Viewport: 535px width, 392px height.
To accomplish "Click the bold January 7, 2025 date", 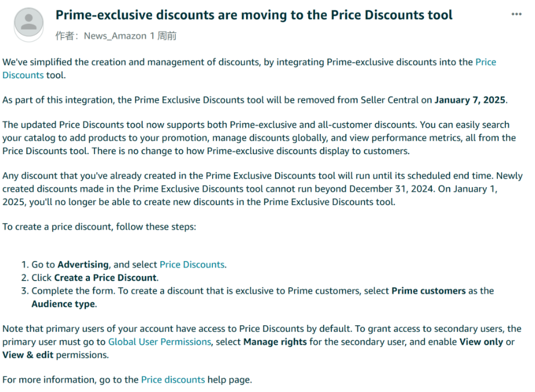I will (x=470, y=100).
